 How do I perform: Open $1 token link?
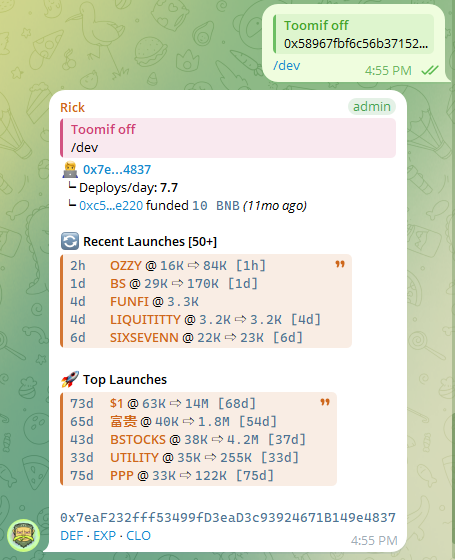click(116, 404)
